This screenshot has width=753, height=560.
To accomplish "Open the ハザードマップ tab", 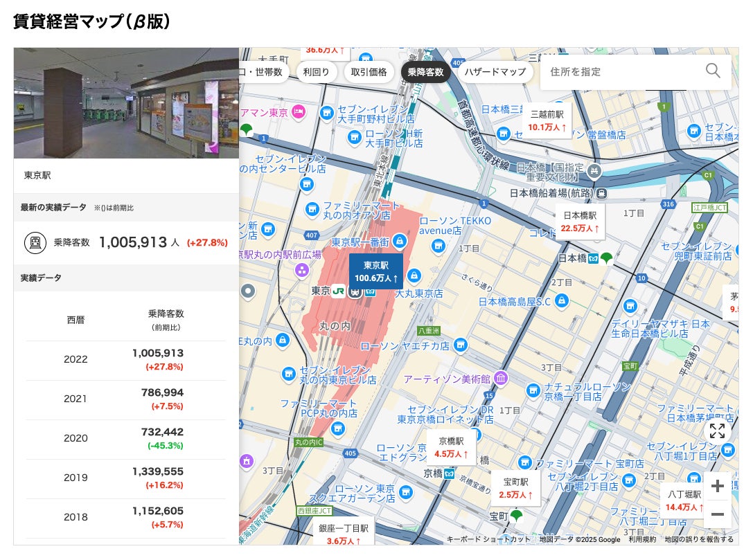I will coord(495,72).
